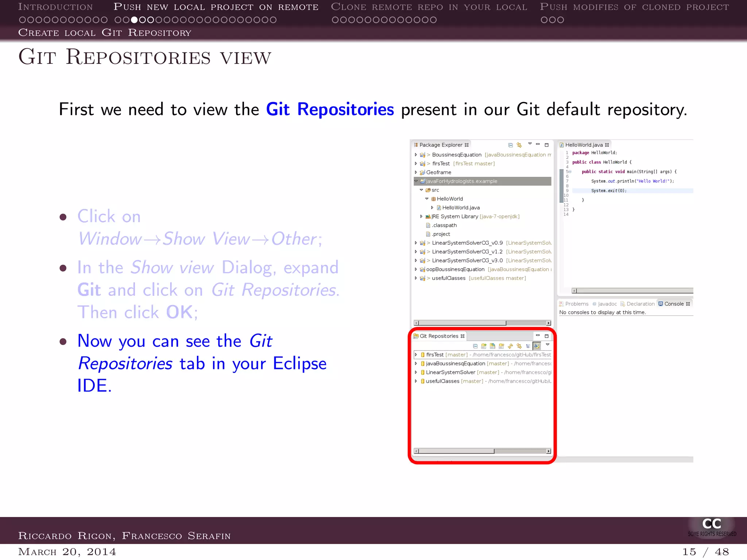Click usefulClasses repository cylinder icon

(x=423, y=381)
